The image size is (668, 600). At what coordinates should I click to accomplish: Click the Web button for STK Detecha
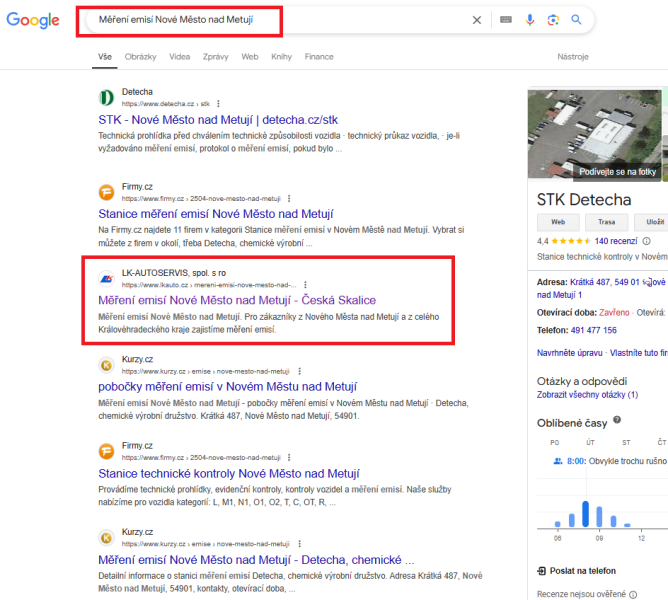coord(558,222)
